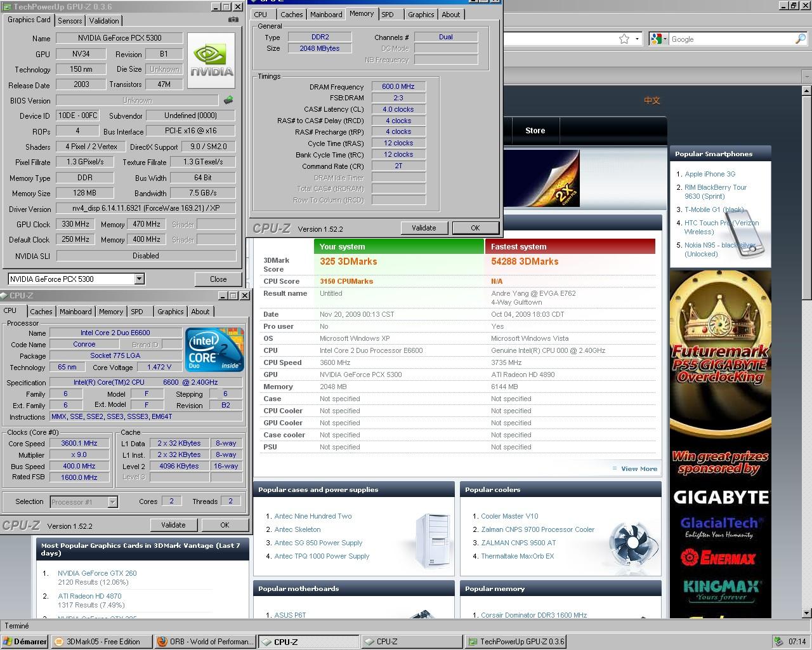
Task: Open NVIDIA GeForce GTX 260 link
Action: click(97, 573)
